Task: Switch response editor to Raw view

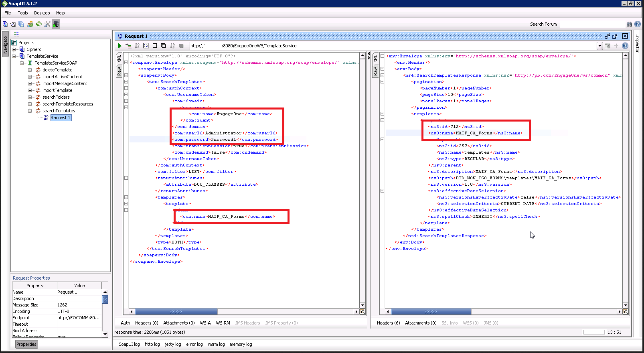Action: point(375,71)
